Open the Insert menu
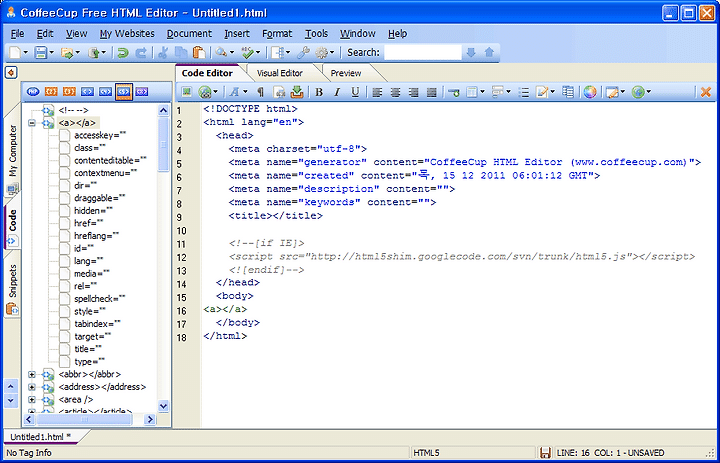This screenshot has height=463, width=720. click(x=237, y=34)
